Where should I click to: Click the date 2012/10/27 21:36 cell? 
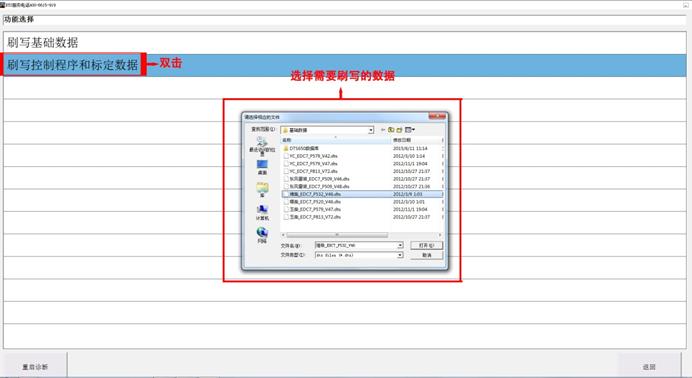coord(411,187)
